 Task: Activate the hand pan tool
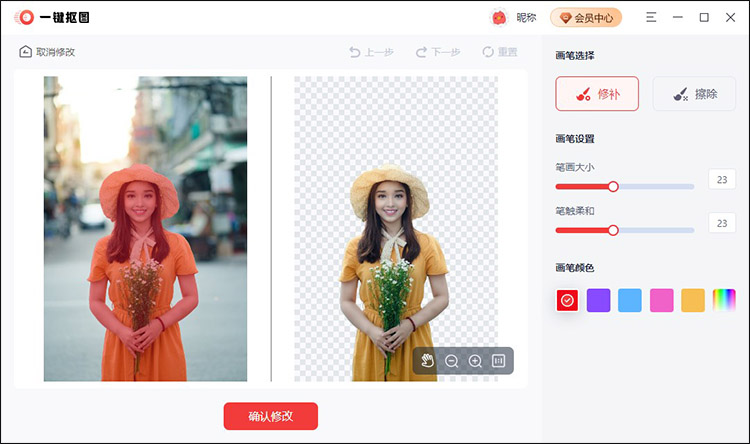click(428, 361)
